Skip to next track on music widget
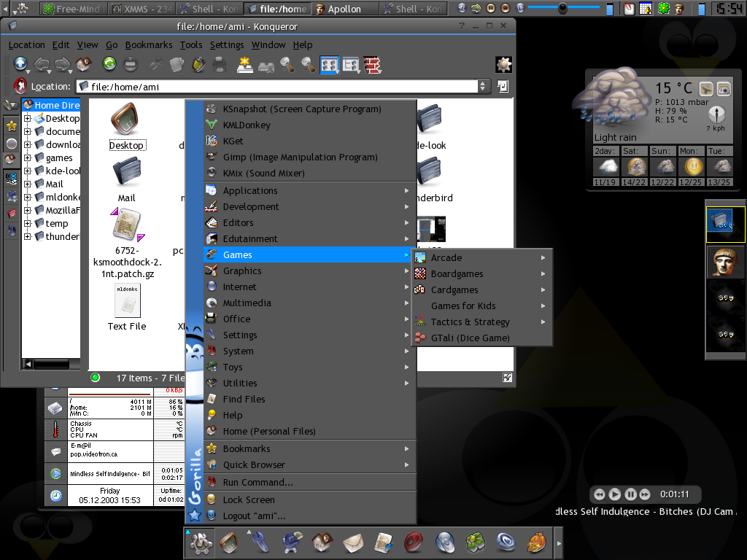Screen dimensions: 747x560 645,494
